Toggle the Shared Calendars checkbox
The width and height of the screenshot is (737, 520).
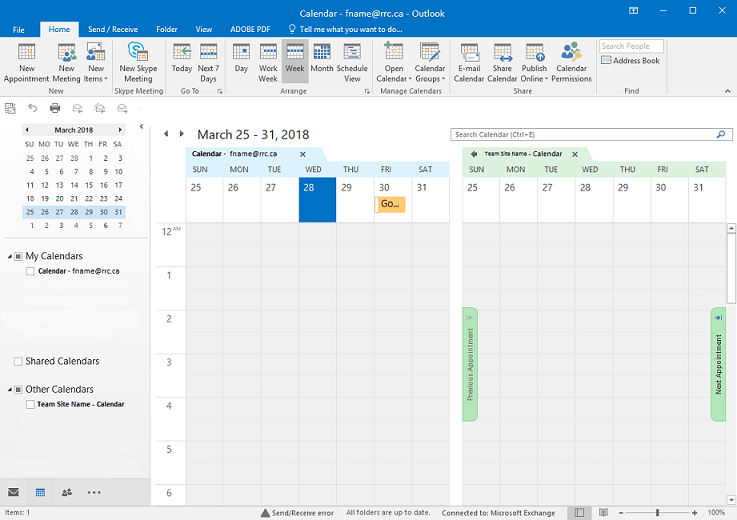tap(18, 362)
